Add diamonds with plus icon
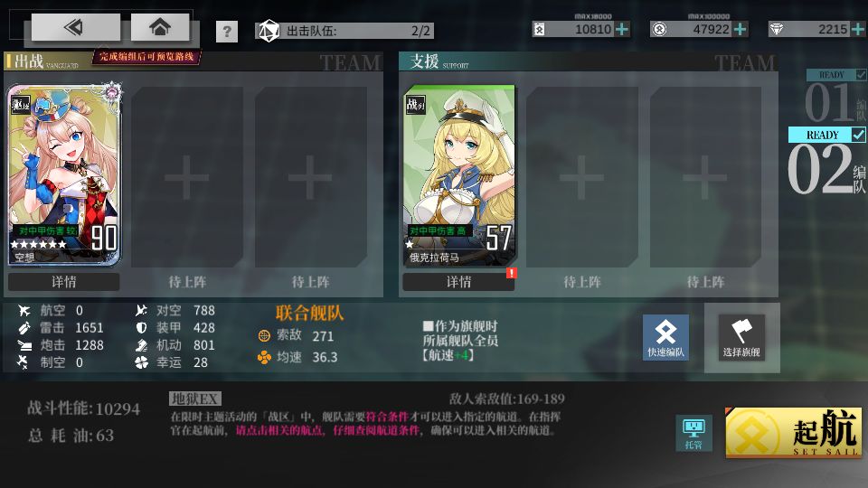This screenshot has height=488, width=868. click(858, 29)
